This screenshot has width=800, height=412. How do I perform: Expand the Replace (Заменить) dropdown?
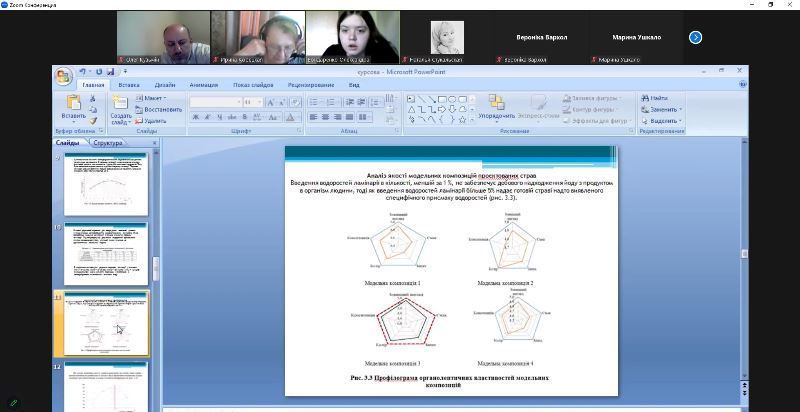(x=682, y=109)
